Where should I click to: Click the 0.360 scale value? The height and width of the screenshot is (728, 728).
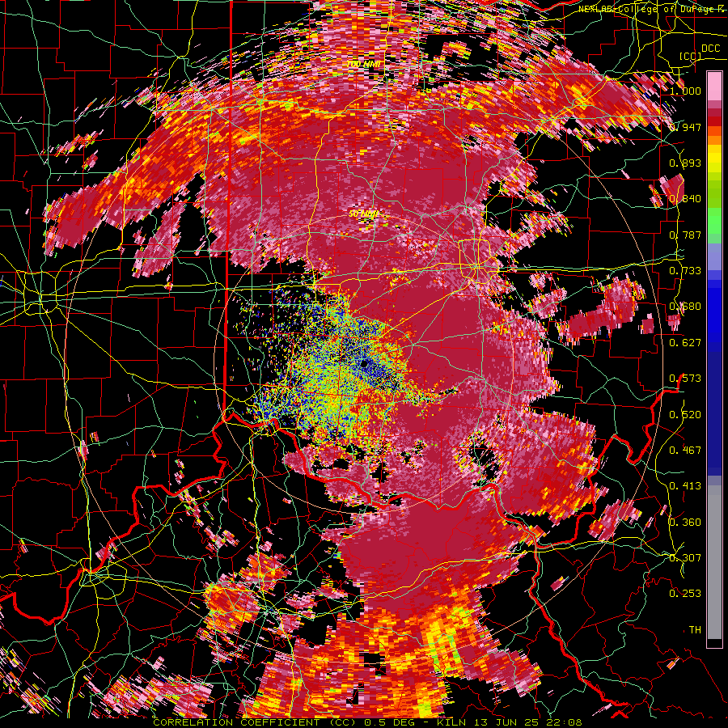coord(685,522)
